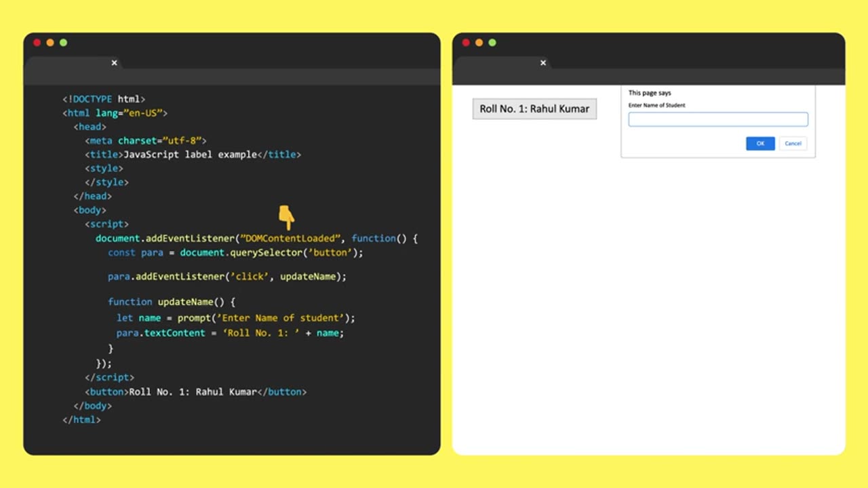Click the "let name = prompt(...)" code line
This screenshot has height=488, width=868.
tap(235, 318)
